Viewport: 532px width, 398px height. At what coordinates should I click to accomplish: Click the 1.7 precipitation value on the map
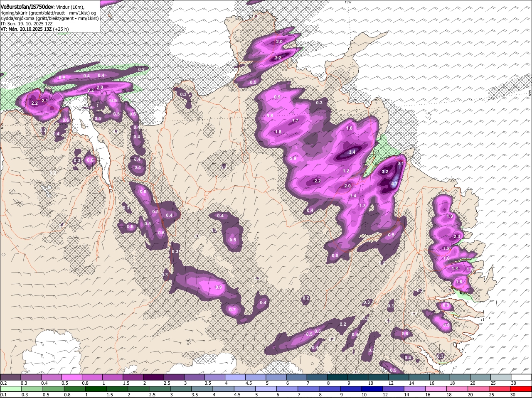pos(296,121)
